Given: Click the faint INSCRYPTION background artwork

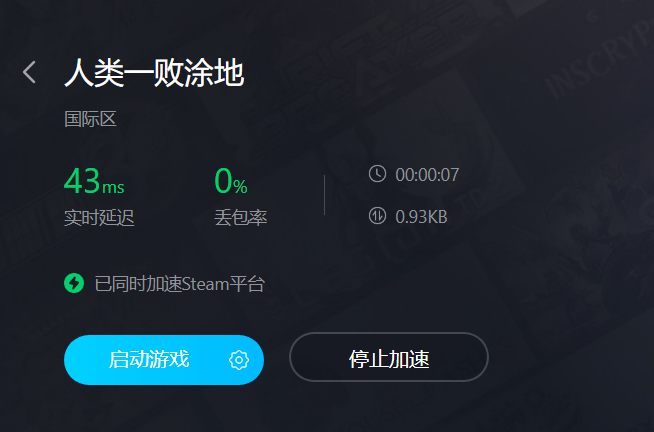Looking at the screenshot, I should (597, 56).
